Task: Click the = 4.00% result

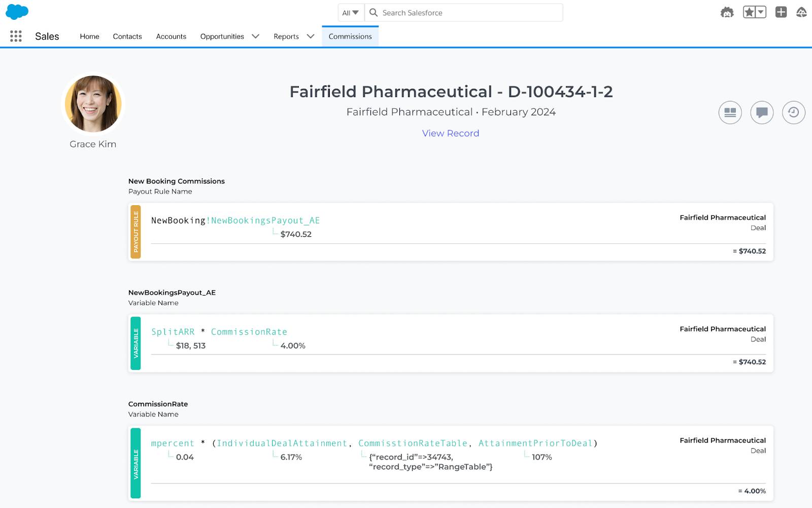Action: click(752, 491)
